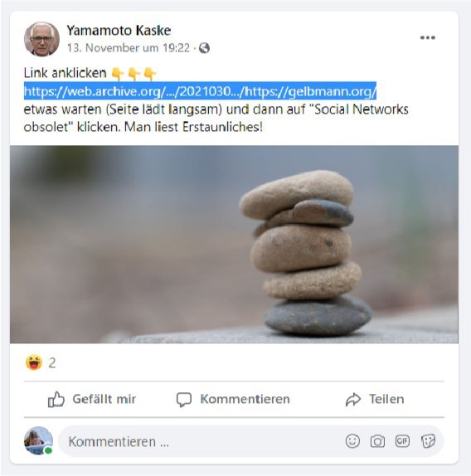Click the "Gefällt mir" label
The height and width of the screenshot is (476, 471).
104,399
